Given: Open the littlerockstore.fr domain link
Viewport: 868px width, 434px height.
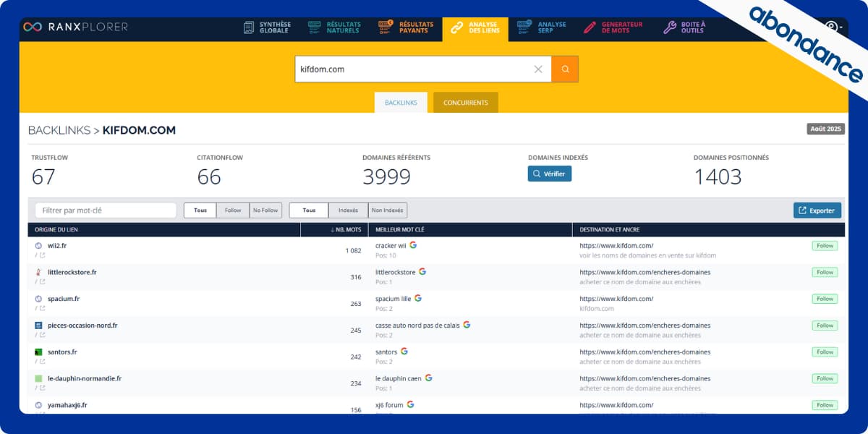Looking at the screenshot, I should click(x=72, y=272).
